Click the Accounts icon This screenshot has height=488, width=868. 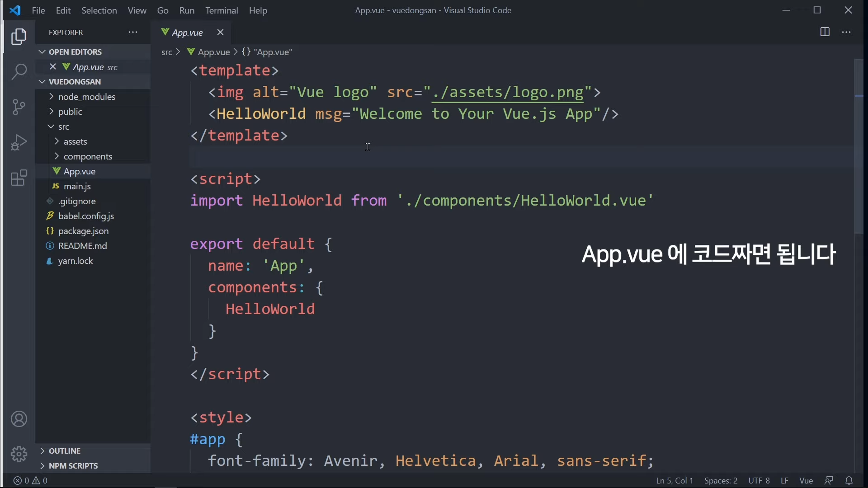pos(19,419)
